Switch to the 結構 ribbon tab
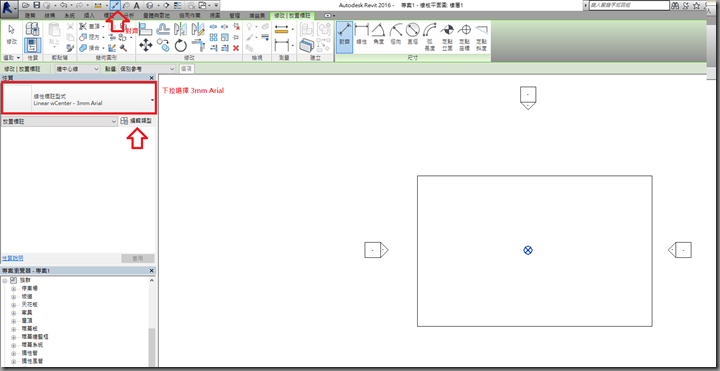The height and width of the screenshot is (371, 720). (x=50, y=16)
